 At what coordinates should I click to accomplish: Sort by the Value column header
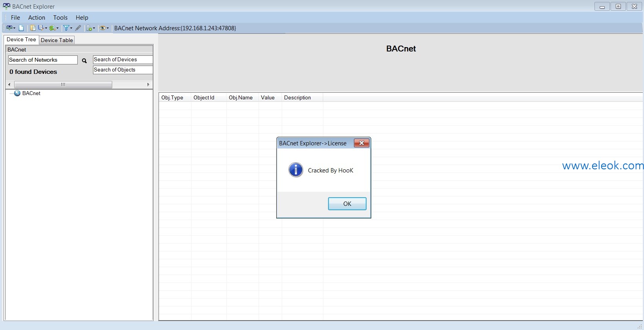[270, 97]
